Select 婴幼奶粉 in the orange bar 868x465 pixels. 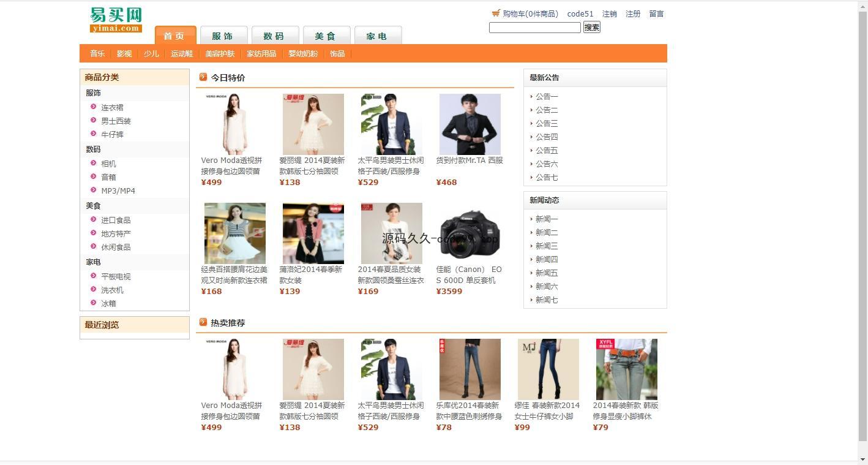[x=303, y=53]
